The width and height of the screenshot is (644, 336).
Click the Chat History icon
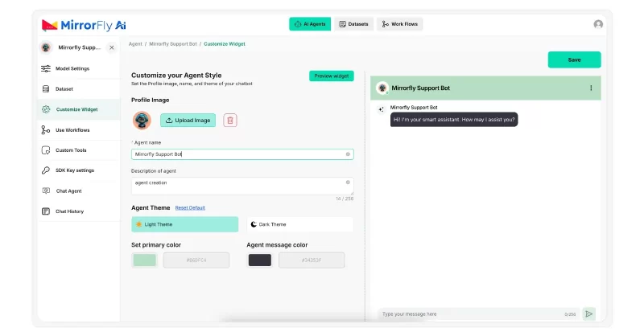click(x=46, y=211)
